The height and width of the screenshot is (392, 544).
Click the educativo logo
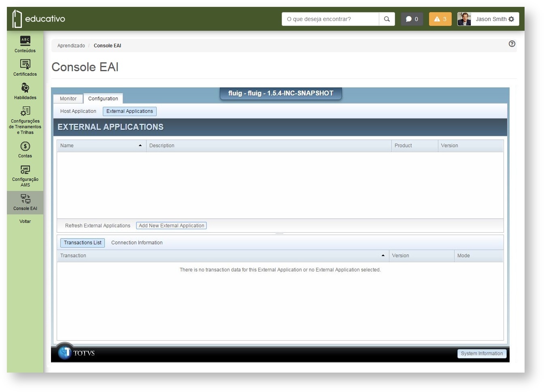[38, 19]
